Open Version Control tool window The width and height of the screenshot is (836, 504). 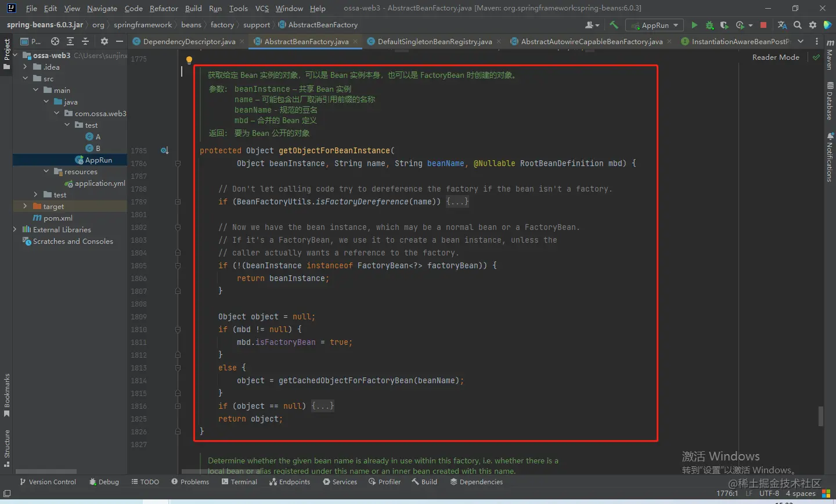48,482
